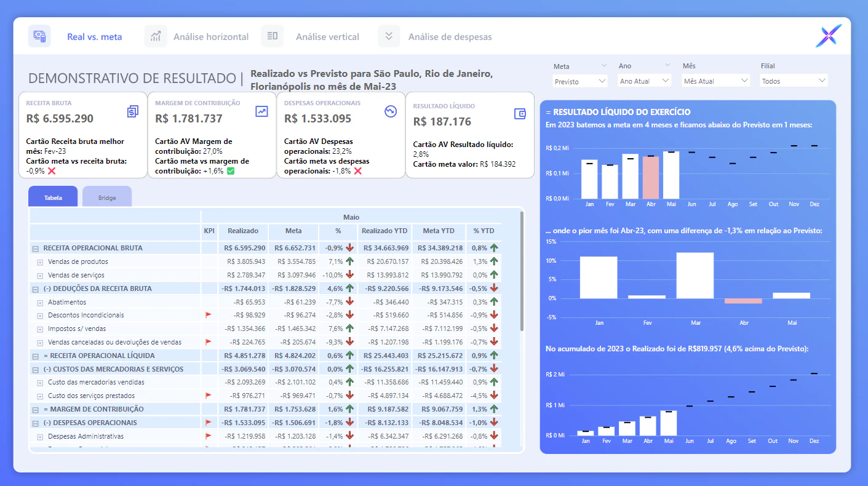This screenshot has width=868, height=486.
Task: Click the cell value -R$ 1.744.013
Action: 244,289
